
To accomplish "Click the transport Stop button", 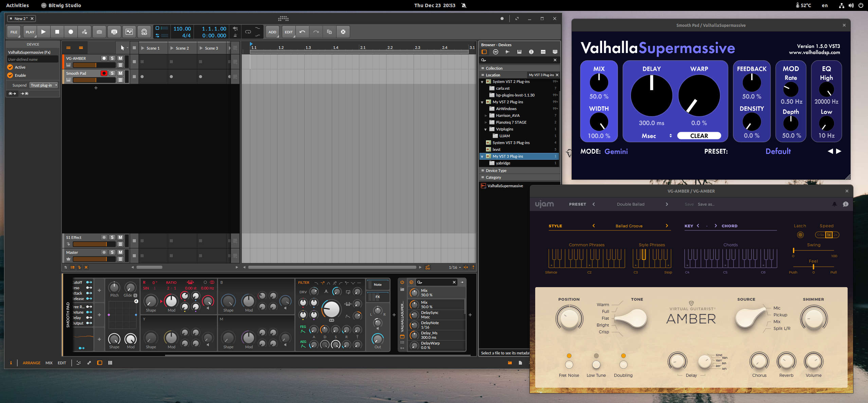I will click(57, 32).
